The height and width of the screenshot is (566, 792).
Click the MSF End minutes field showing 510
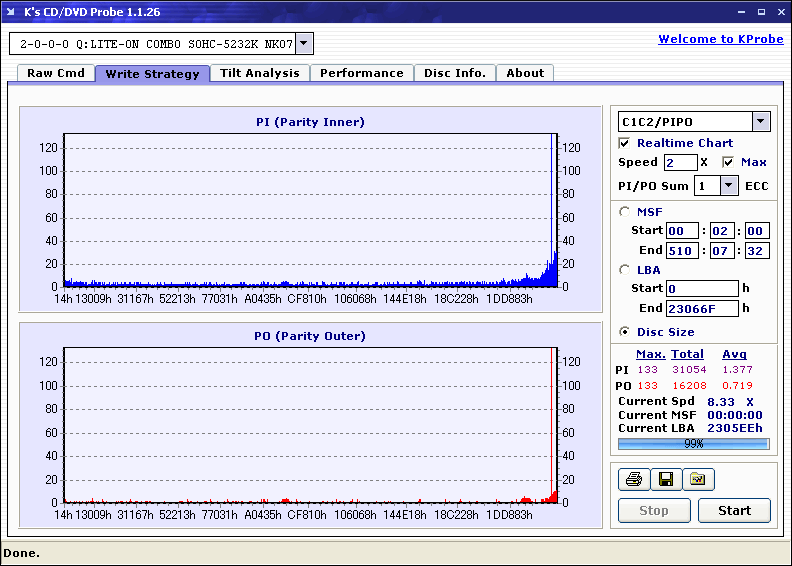click(682, 250)
